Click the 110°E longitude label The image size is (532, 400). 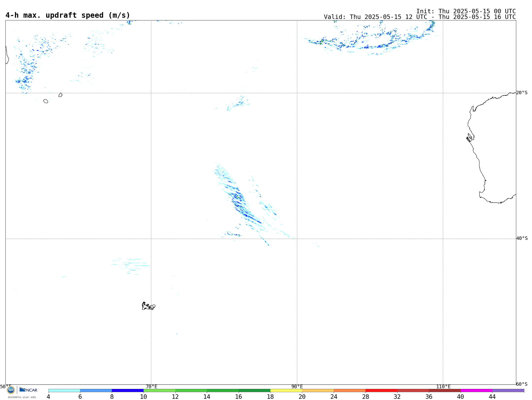[x=443, y=387]
